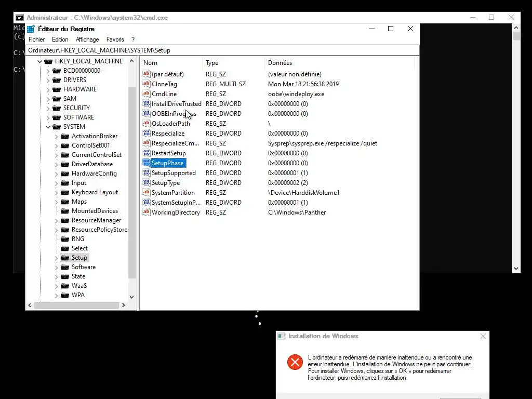
Task: Select the ResourcePolicyStore key
Action: (x=99, y=230)
